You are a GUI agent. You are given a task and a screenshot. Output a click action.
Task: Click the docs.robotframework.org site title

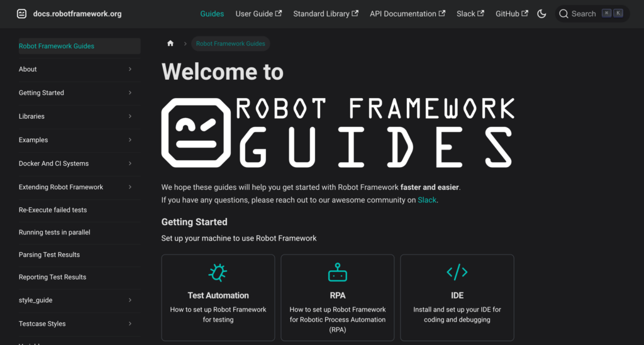tap(77, 14)
